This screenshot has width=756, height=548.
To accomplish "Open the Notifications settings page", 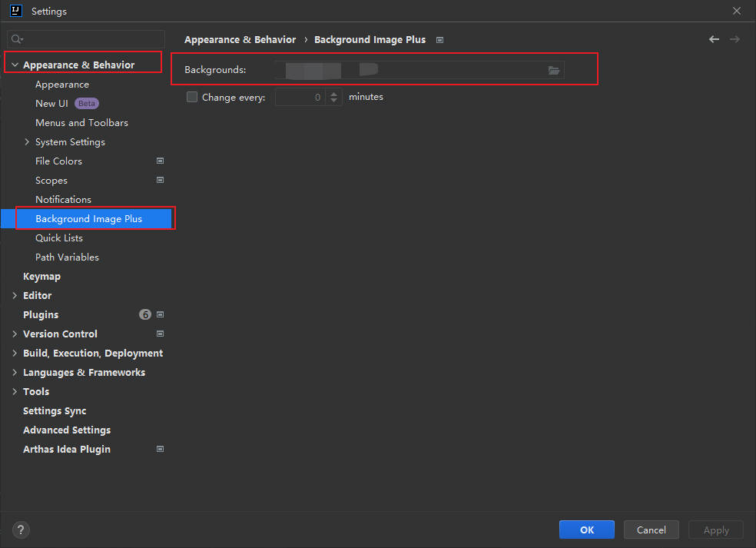I will pos(63,199).
